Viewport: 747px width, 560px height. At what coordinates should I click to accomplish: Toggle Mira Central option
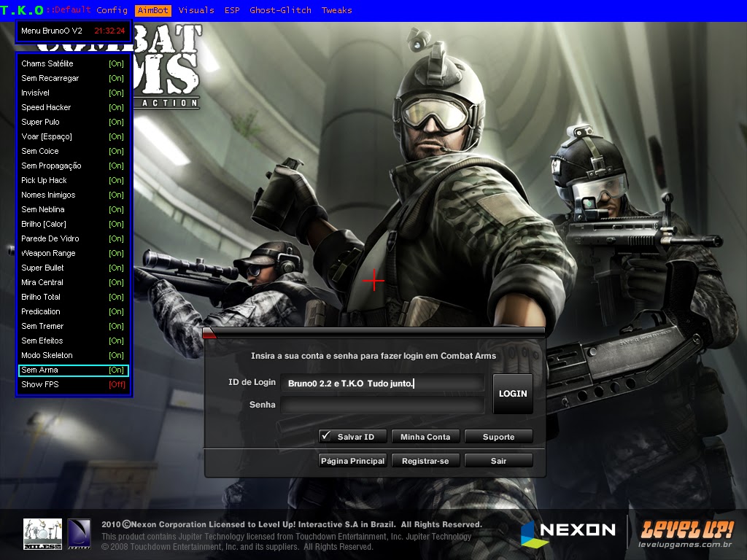(73, 282)
